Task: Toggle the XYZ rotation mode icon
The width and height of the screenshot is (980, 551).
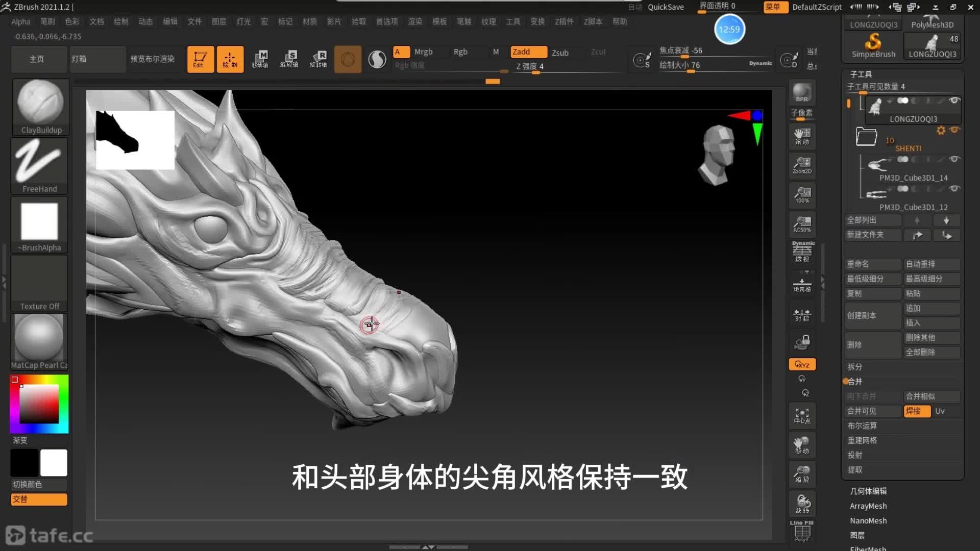Action: coord(802,364)
